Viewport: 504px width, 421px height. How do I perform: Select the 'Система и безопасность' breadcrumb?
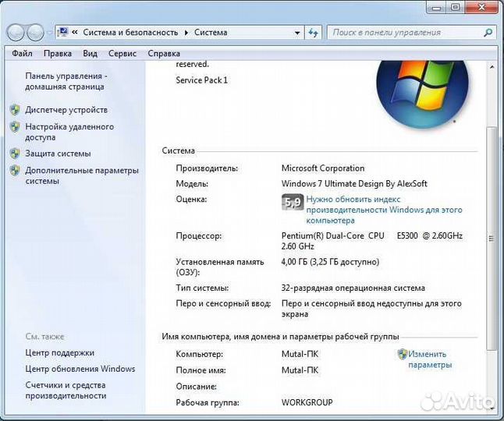130,33
